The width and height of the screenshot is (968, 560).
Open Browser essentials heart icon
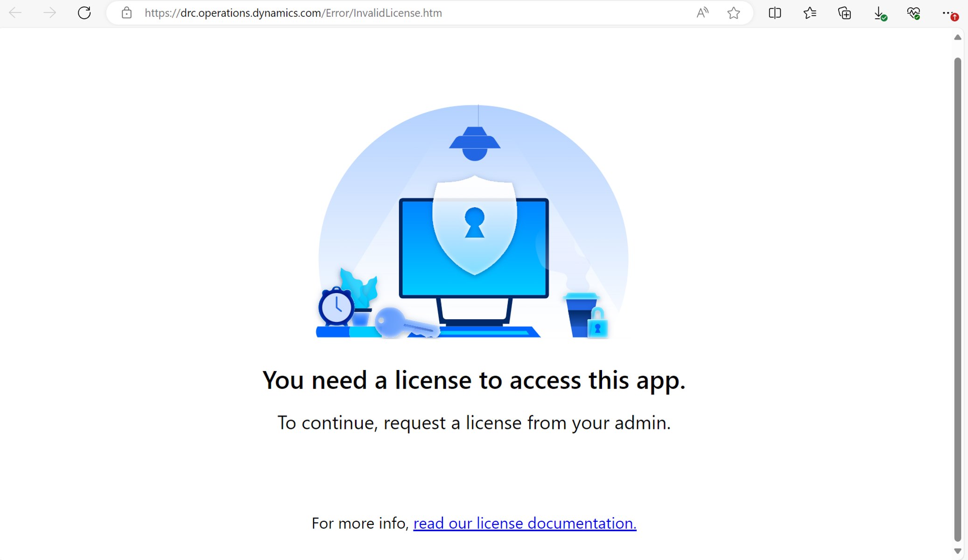[914, 13]
